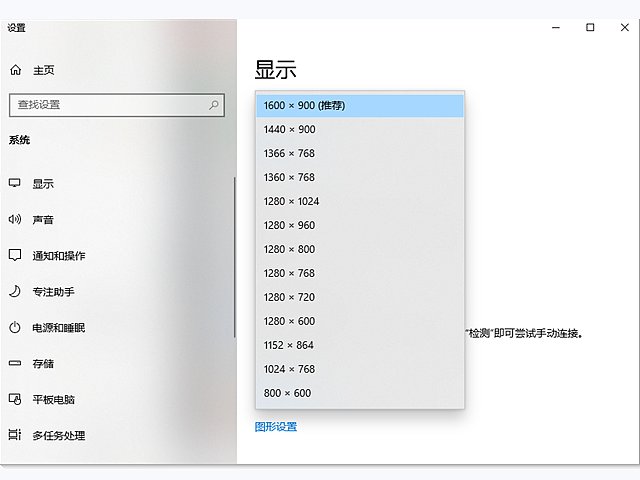This screenshot has height=480, width=640.
Task: Select 电源和睡眠 in the sidebar
Action: point(59,328)
